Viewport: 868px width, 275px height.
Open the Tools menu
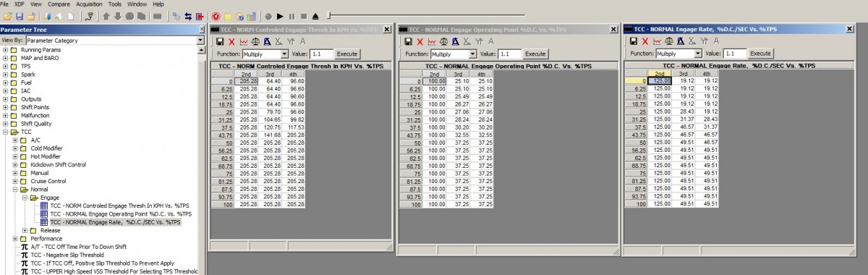pos(115,4)
